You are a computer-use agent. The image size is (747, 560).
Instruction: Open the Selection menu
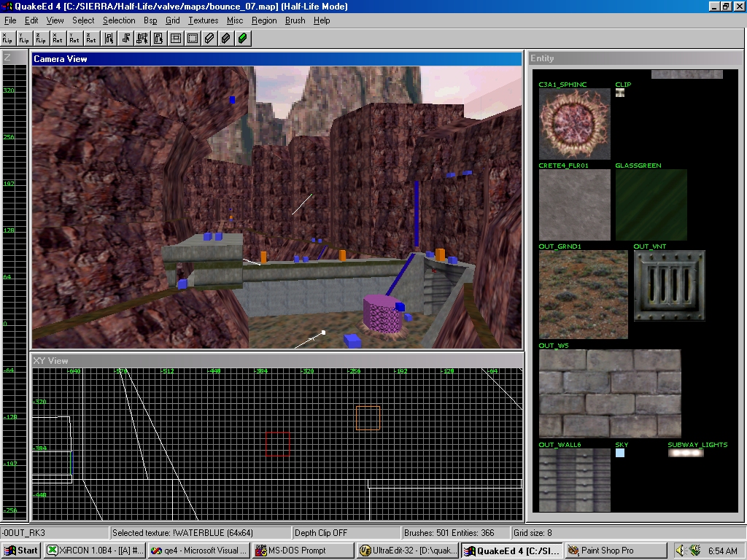119,20
